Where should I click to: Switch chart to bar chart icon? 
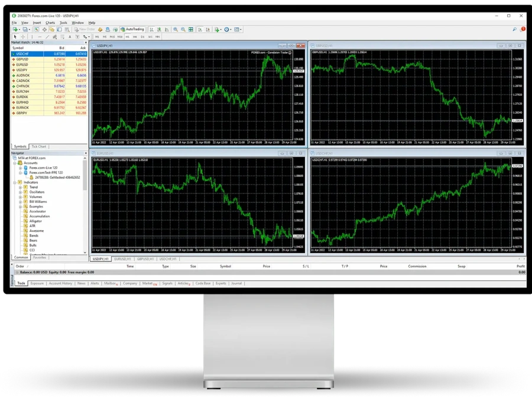152,30
